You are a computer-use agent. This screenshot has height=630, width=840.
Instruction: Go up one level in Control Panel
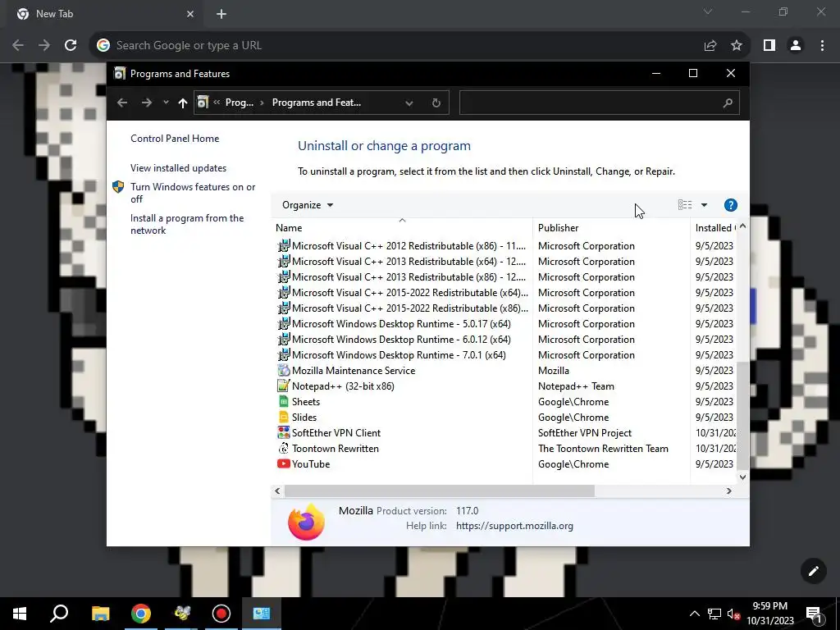(183, 103)
